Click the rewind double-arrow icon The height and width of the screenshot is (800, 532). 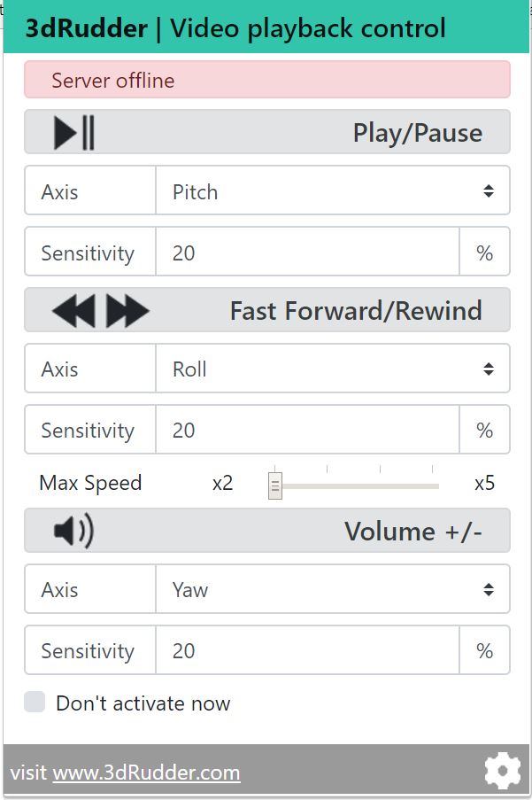[x=73, y=311]
